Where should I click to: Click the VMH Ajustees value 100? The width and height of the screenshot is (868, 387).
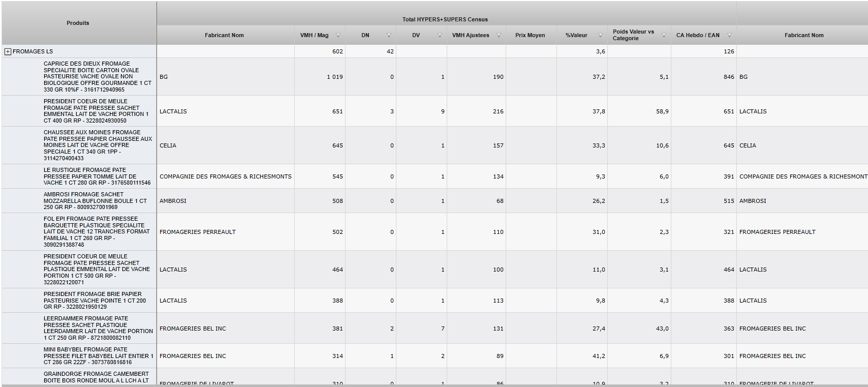(x=498, y=270)
